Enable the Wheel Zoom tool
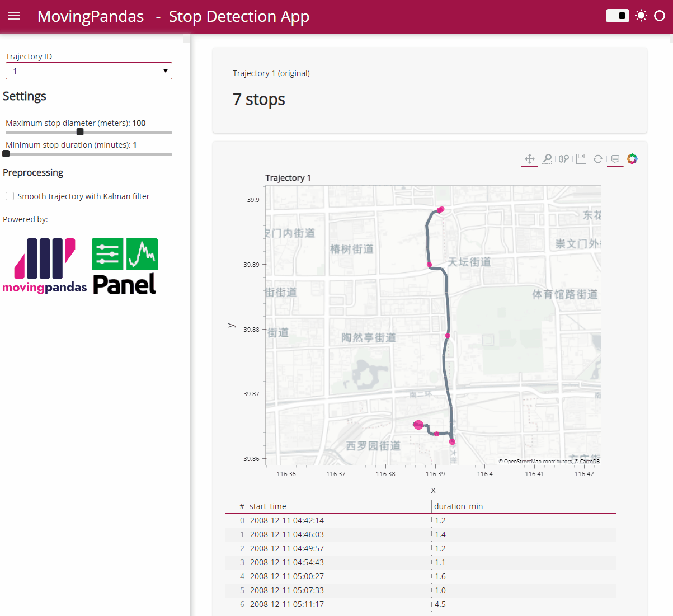 click(x=564, y=159)
